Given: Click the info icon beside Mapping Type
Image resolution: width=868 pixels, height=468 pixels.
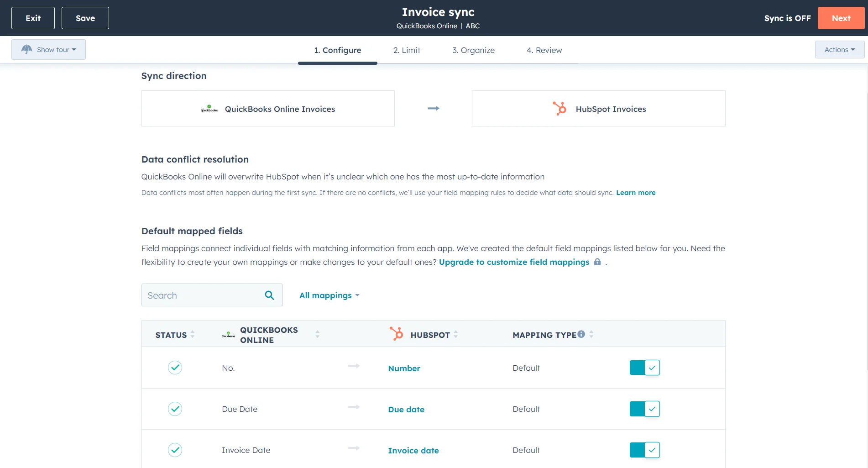Looking at the screenshot, I should point(581,333).
